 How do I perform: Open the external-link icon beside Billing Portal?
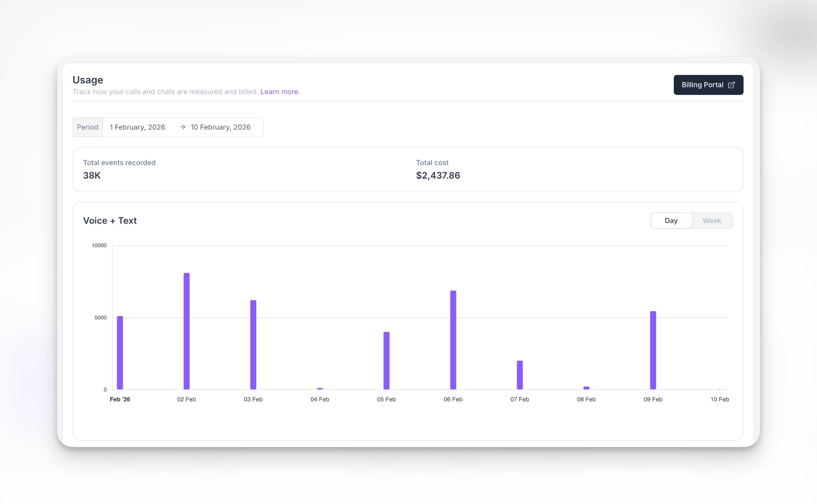(732, 85)
